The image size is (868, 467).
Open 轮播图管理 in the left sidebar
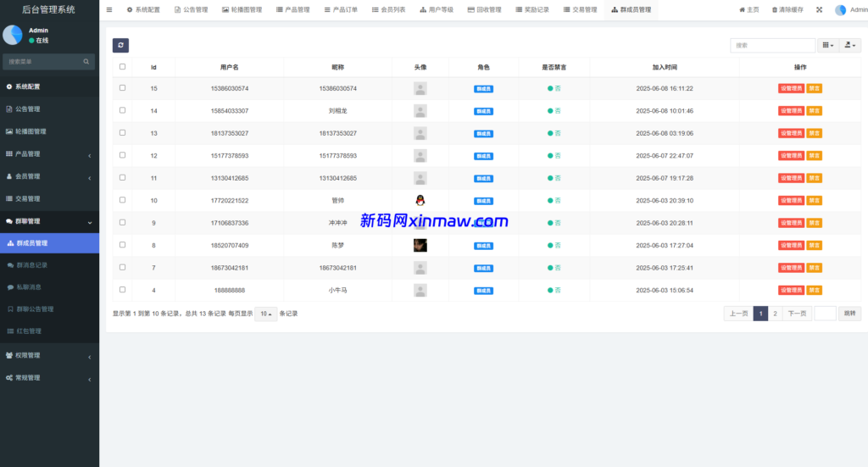(50, 131)
